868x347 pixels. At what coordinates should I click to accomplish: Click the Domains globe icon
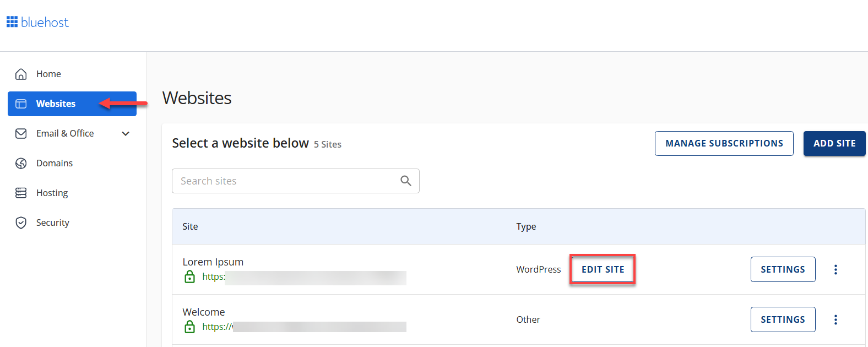coord(21,163)
